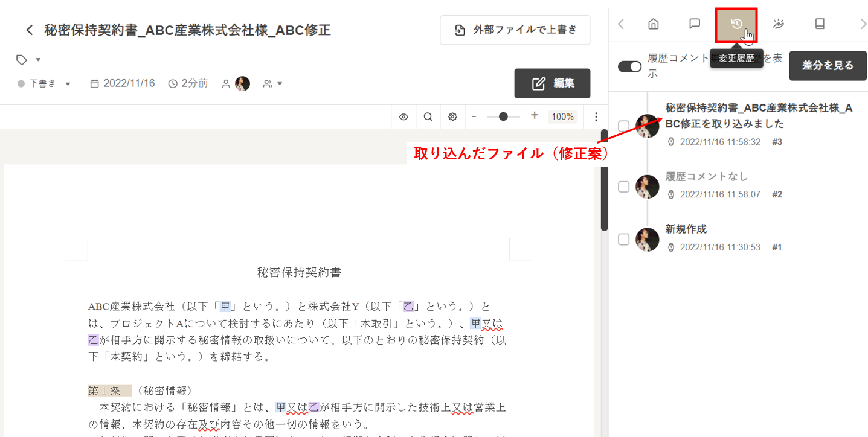This screenshot has width=868, height=437.
Task: Expand the tag dropdown arrow
Action: [38, 60]
